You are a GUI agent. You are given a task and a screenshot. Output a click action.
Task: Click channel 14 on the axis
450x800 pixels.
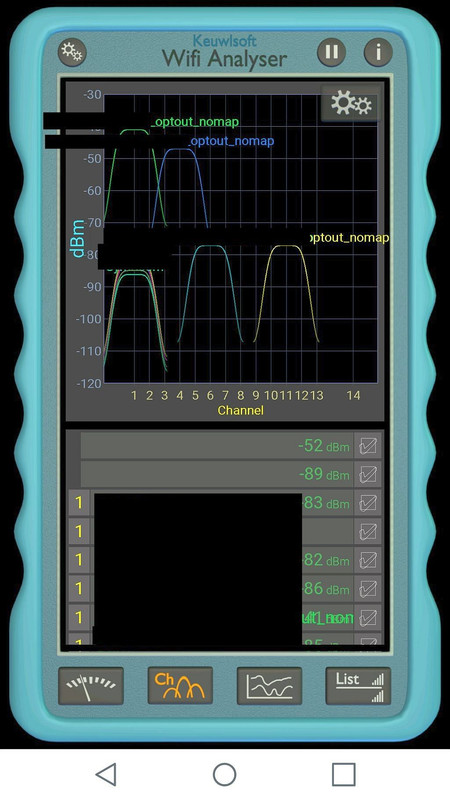click(x=353, y=395)
